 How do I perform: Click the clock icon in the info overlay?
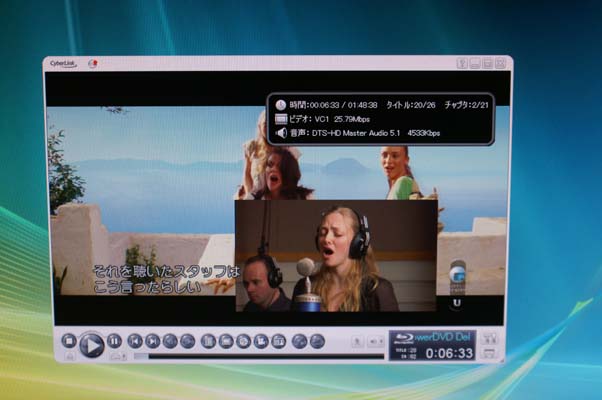281,105
